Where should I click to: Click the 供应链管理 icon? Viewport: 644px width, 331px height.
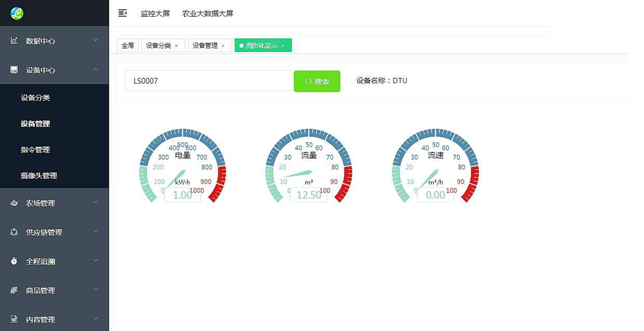pos(14,232)
